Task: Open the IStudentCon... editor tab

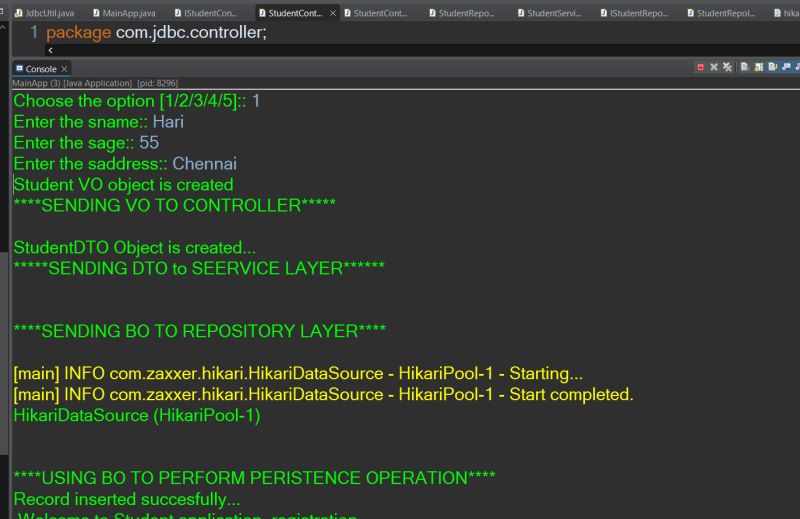Action: (210, 13)
